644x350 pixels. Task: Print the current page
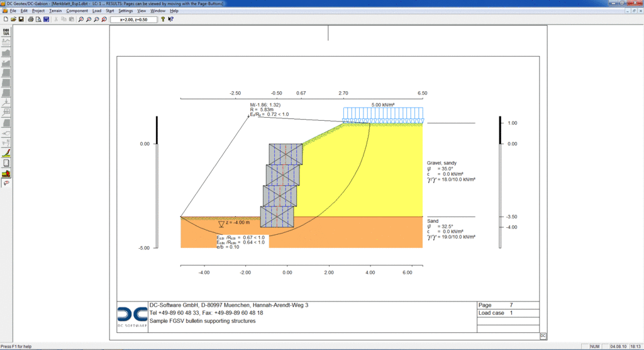30,20
